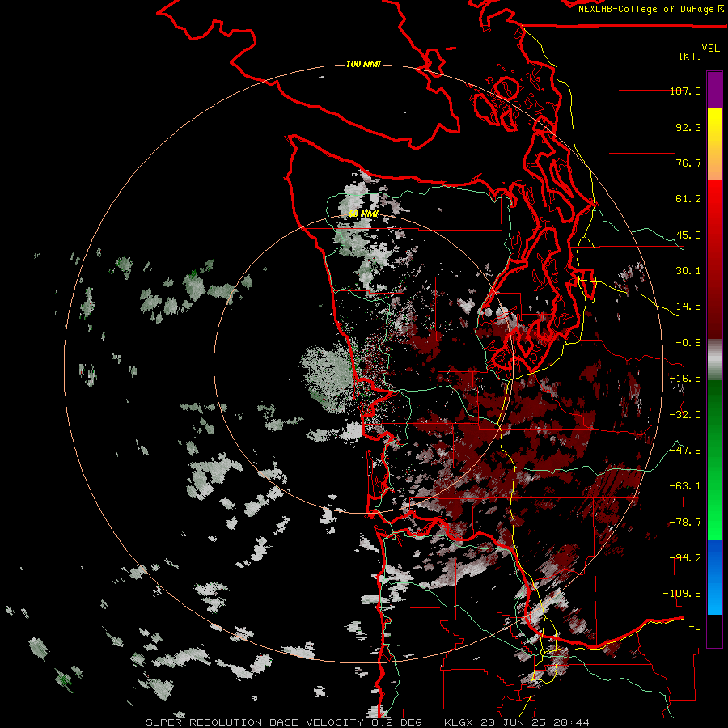Click the purple segment of the velocity color bar
Image resolution: width=728 pixels, height=728 pixels.
pyautogui.click(x=714, y=90)
